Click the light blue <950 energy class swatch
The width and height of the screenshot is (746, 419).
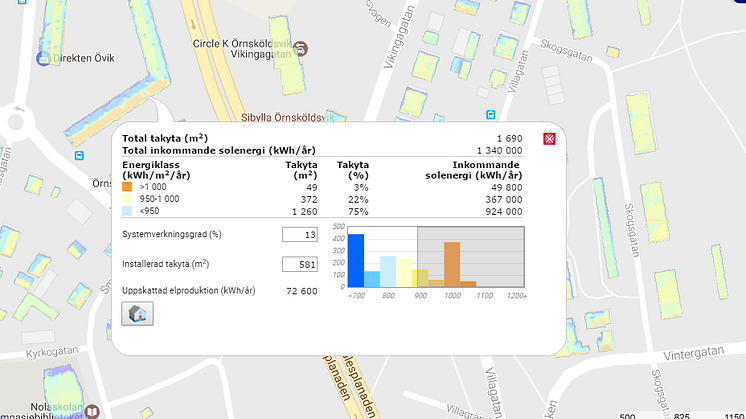[x=127, y=211]
